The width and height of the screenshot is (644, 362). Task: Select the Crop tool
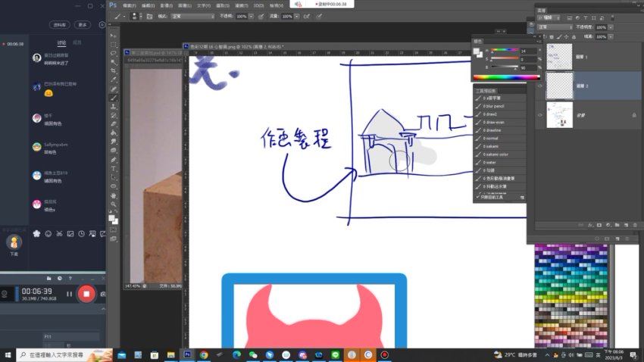[114, 70]
